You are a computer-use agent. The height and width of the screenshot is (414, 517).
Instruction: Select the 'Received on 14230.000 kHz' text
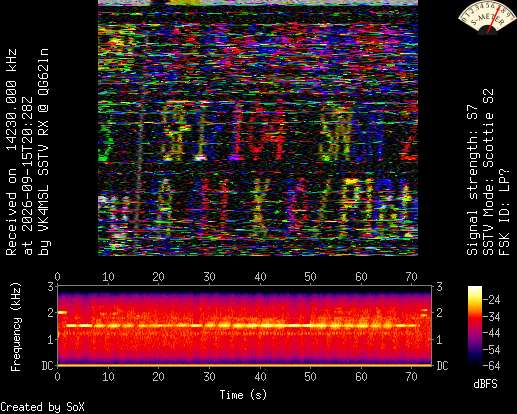[x=12, y=152]
